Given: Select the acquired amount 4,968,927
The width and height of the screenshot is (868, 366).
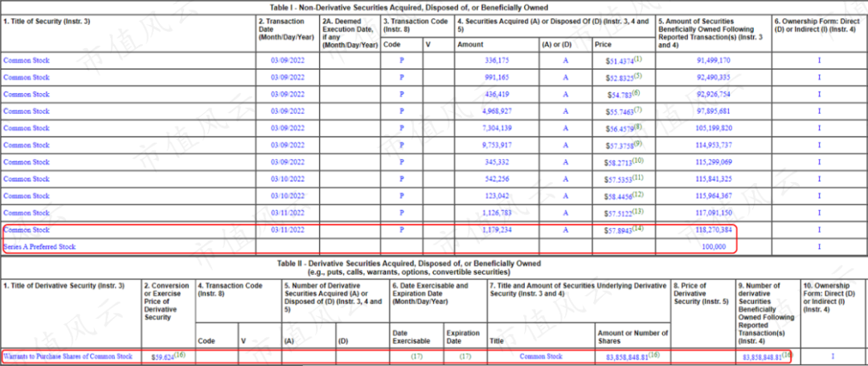Looking at the screenshot, I should (x=497, y=111).
